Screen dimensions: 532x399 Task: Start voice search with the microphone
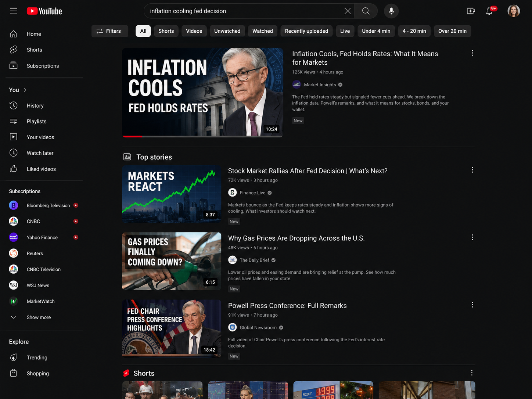click(x=391, y=11)
